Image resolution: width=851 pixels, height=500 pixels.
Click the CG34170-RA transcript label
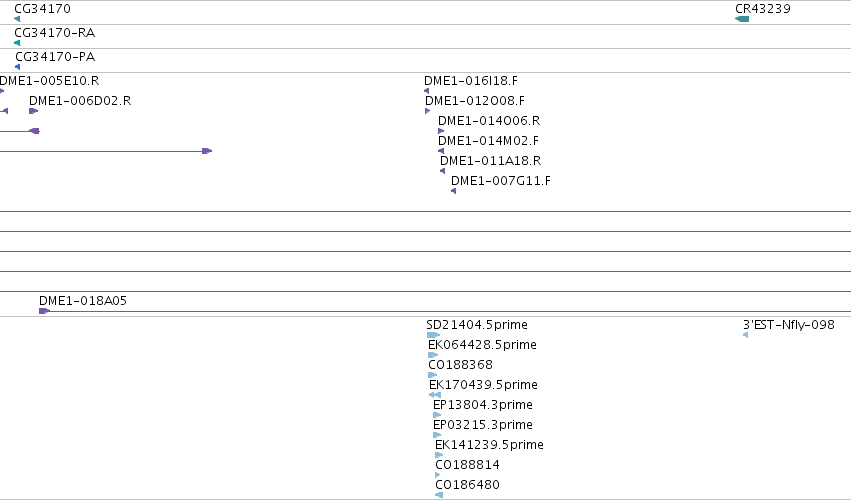55,33
